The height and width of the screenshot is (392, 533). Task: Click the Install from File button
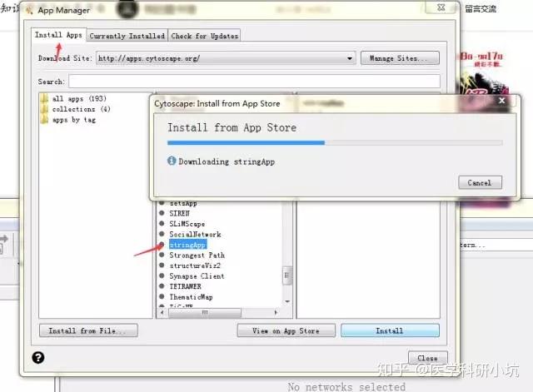click(x=88, y=330)
